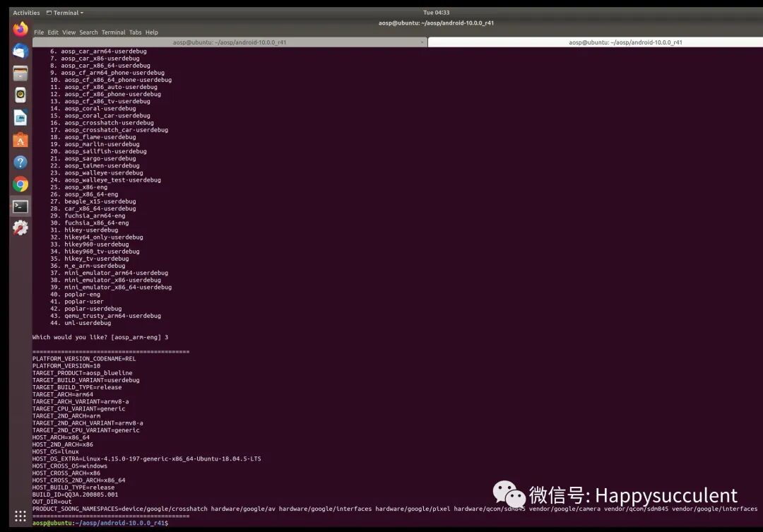Click 'TARGET_PRODUCT=aosp_blueline' line
763x532 pixels.
[82, 373]
